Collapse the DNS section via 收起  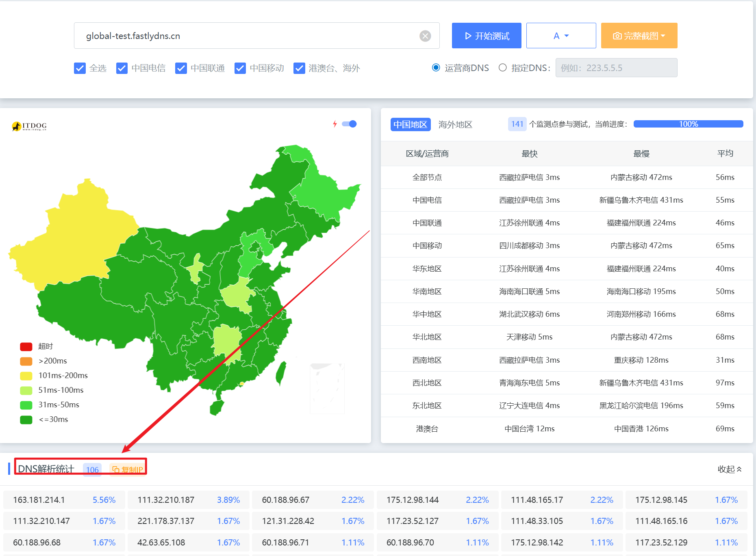730,469
